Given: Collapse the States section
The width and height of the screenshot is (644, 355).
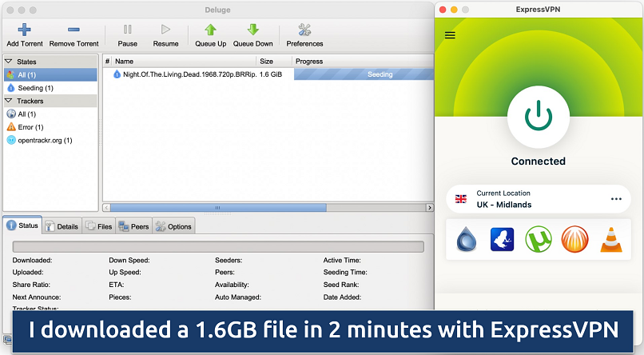Looking at the screenshot, I should pos(9,62).
